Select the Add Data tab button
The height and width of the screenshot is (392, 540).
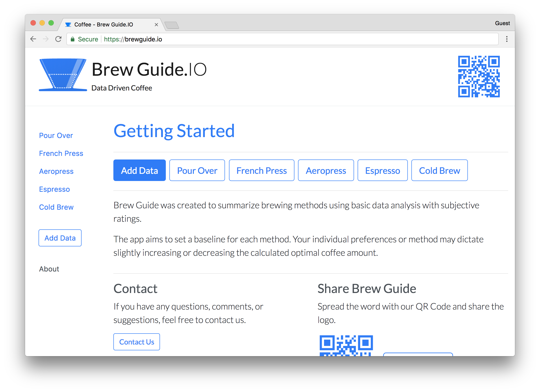pos(140,170)
